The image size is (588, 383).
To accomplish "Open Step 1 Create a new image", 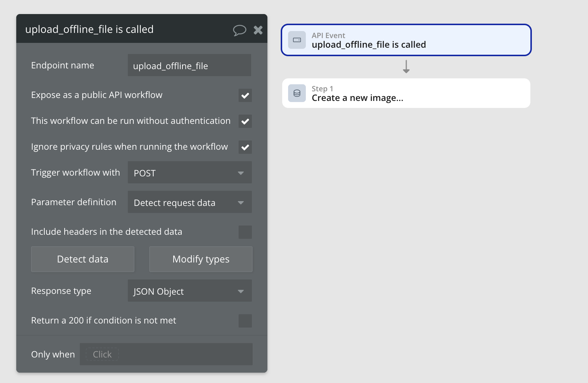I will pyautogui.click(x=406, y=93).
